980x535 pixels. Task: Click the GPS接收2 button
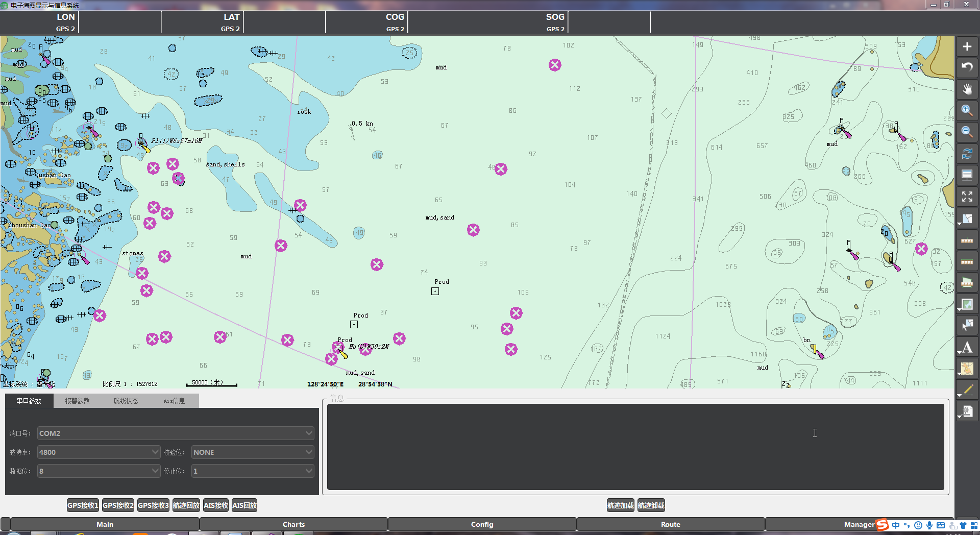[x=118, y=505]
